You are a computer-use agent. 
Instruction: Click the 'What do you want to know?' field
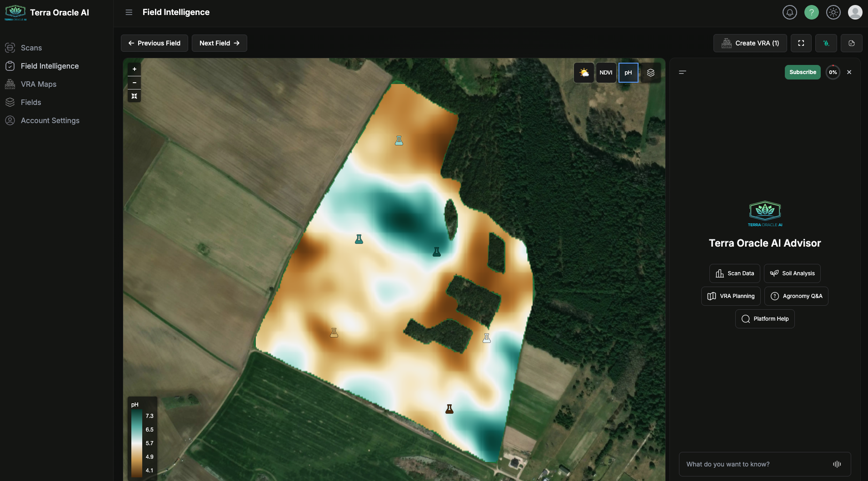click(x=750, y=464)
